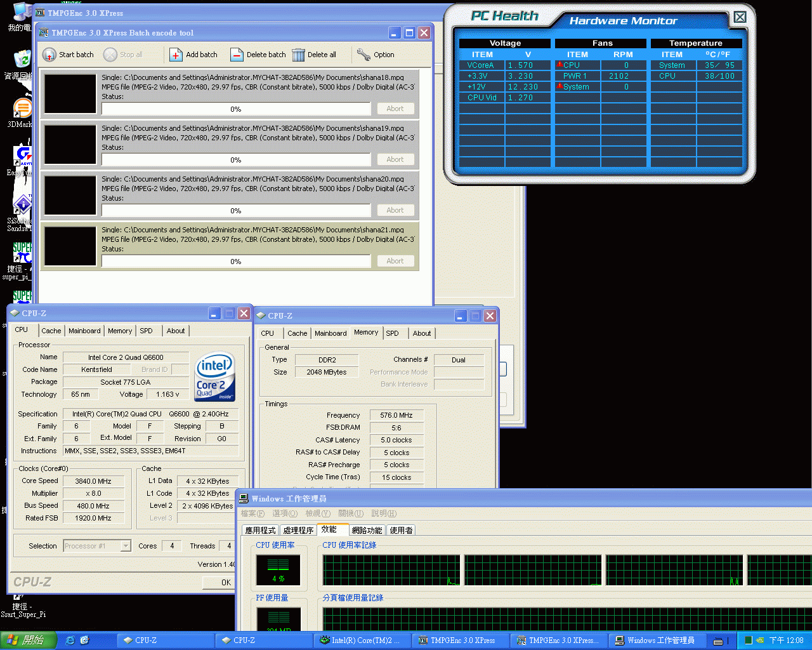Switch to 處理程序 tab in Task Manager
This screenshot has height=650, width=812.
pos(299,530)
